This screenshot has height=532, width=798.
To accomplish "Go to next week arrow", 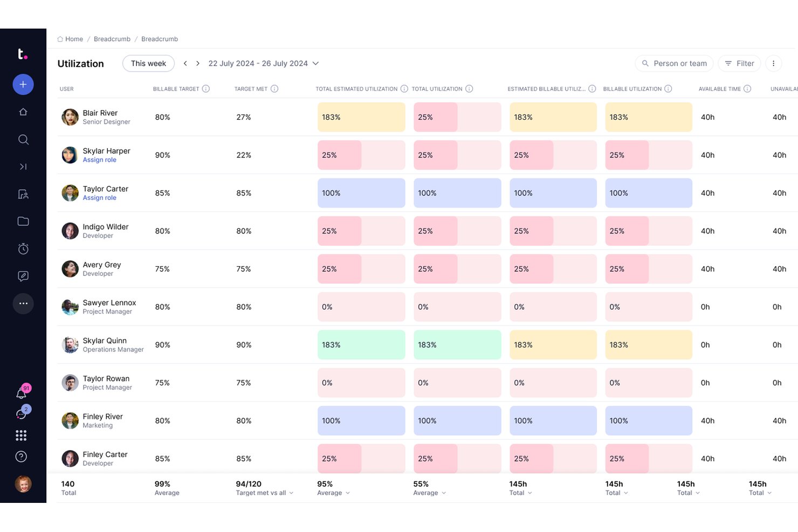I will 198,63.
